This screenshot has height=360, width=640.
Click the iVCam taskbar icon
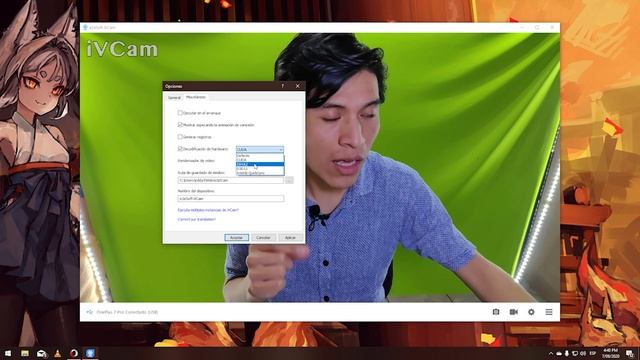(x=90, y=353)
